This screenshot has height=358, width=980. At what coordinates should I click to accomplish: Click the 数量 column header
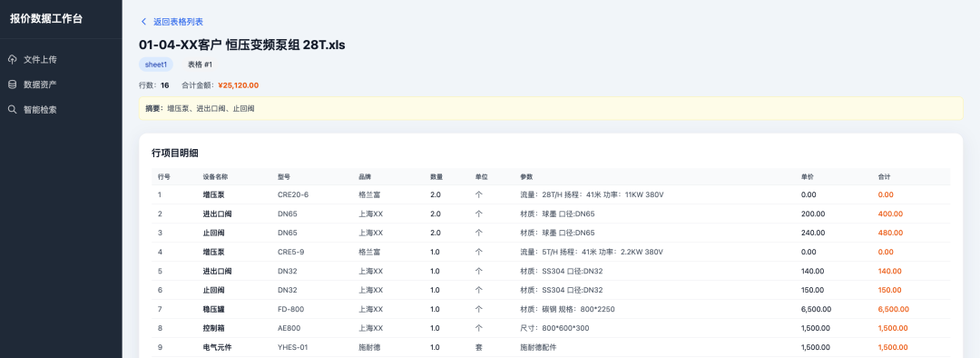(x=436, y=177)
